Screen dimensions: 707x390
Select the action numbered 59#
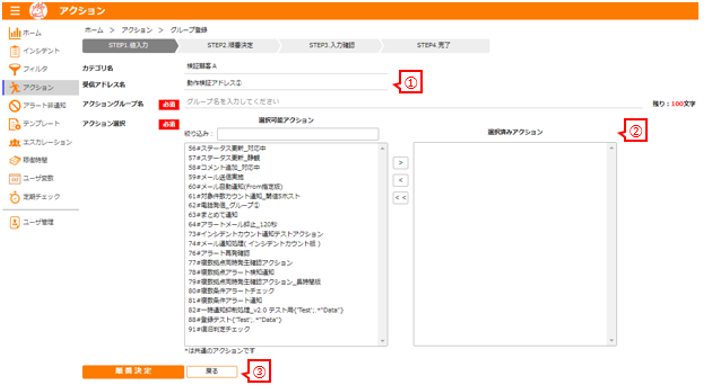click(216, 177)
